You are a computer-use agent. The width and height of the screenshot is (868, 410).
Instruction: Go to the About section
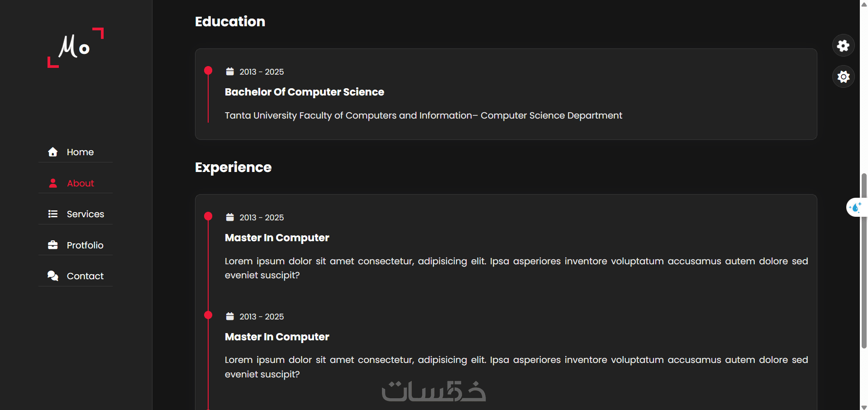[x=80, y=183]
